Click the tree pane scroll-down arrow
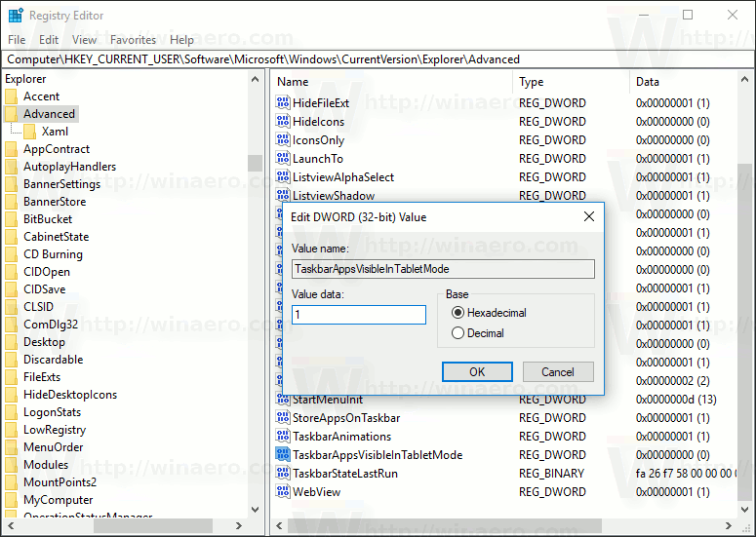 coord(255,510)
